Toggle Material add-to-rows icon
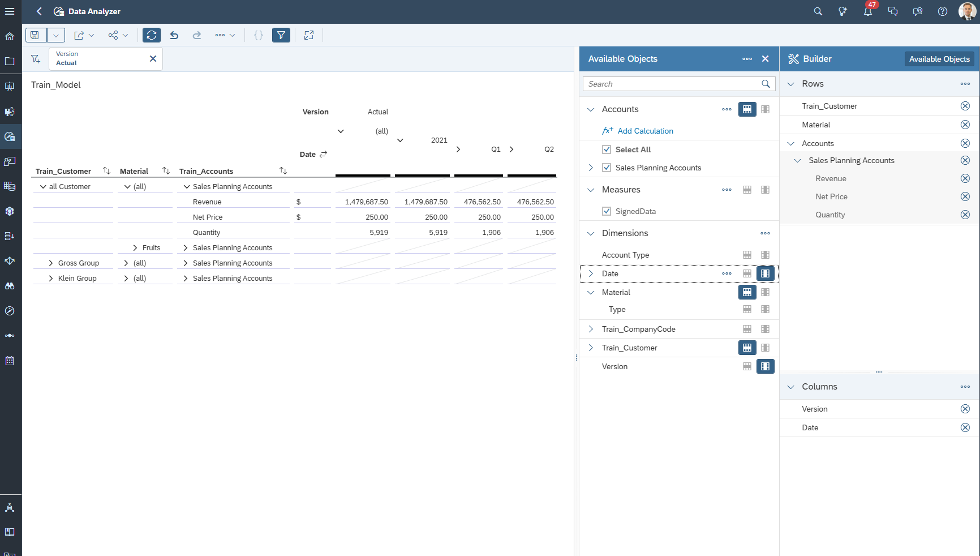The image size is (980, 556). [747, 292]
